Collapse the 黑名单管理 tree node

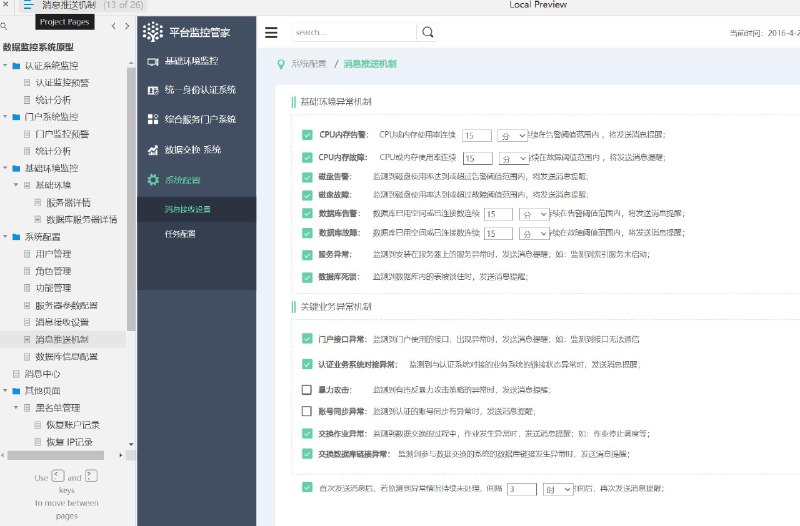point(16,408)
